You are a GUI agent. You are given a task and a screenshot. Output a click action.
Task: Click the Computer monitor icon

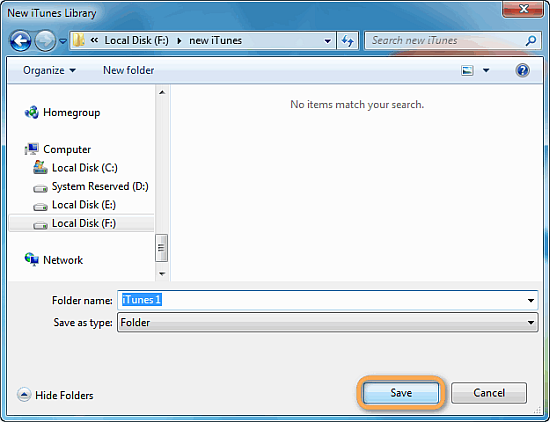[x=32, y=149]
